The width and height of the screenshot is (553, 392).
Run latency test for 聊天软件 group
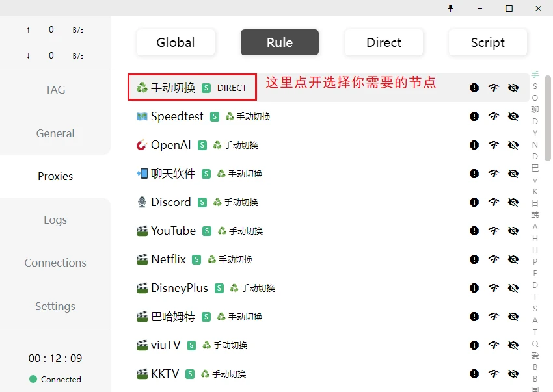(x=494, y=174)
